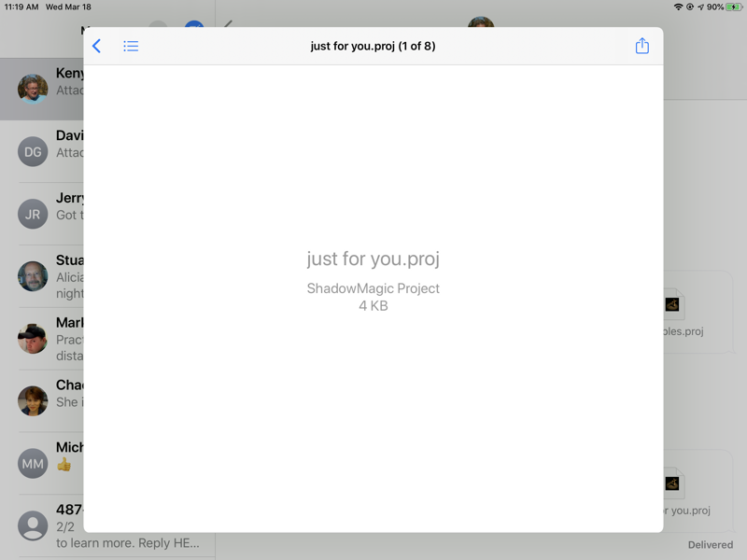The width and height of the screenshot is (747, 560).
Task: Click the '4 KB' file size text
Action: pyautogui.click(x=373, y=306)
